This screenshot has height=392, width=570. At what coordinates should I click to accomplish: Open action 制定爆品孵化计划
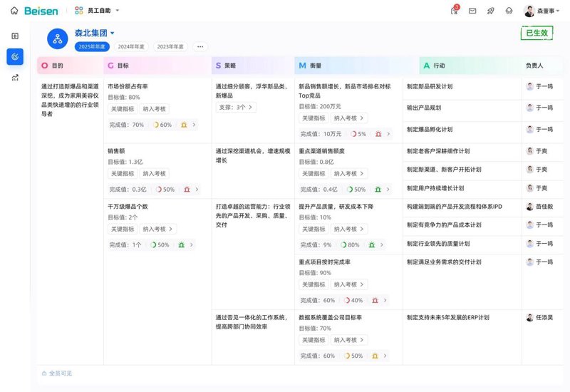[430, 130]
